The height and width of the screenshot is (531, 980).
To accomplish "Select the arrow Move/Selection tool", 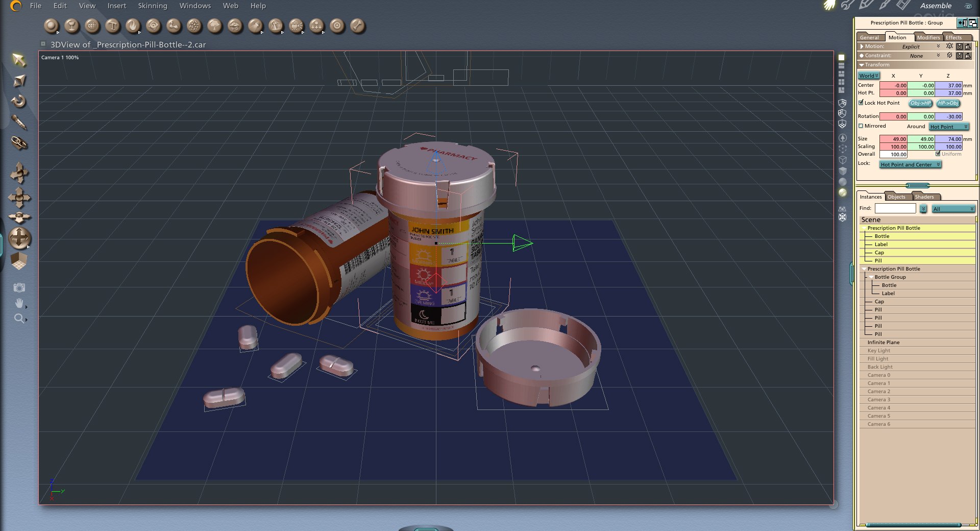I will pyautogui.click(x=19, y=60).
